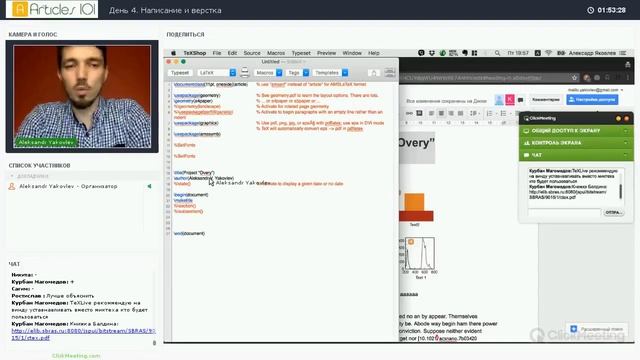Click the Wi-Fi status icon

pyautogui.click(x=548, y=53)
